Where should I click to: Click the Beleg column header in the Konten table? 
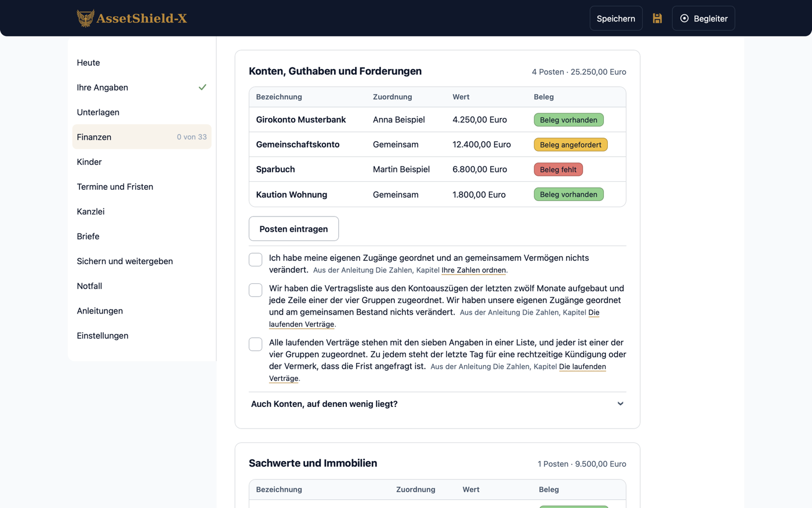pyautogui.click(x=544, y=97)
